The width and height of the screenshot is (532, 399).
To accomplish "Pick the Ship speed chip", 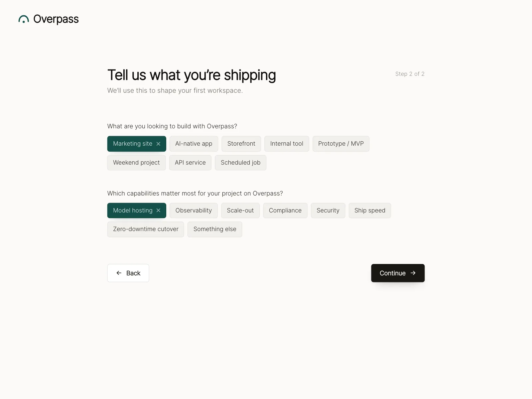I will click(370, 210).
